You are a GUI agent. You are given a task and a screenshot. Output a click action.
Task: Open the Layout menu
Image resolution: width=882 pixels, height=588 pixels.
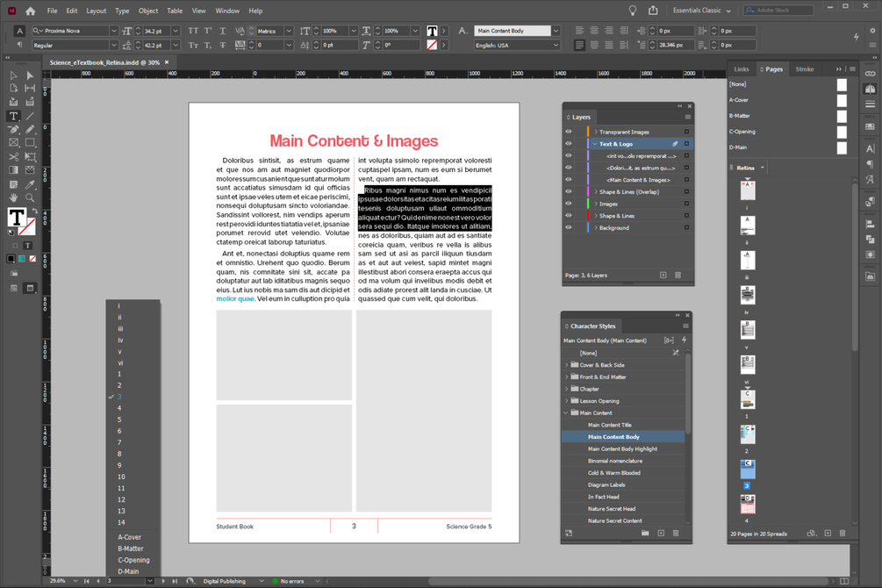point(97,11)
